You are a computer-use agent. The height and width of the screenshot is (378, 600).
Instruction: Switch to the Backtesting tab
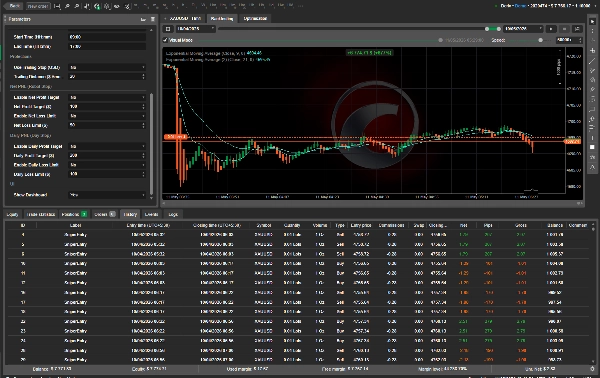222,18
